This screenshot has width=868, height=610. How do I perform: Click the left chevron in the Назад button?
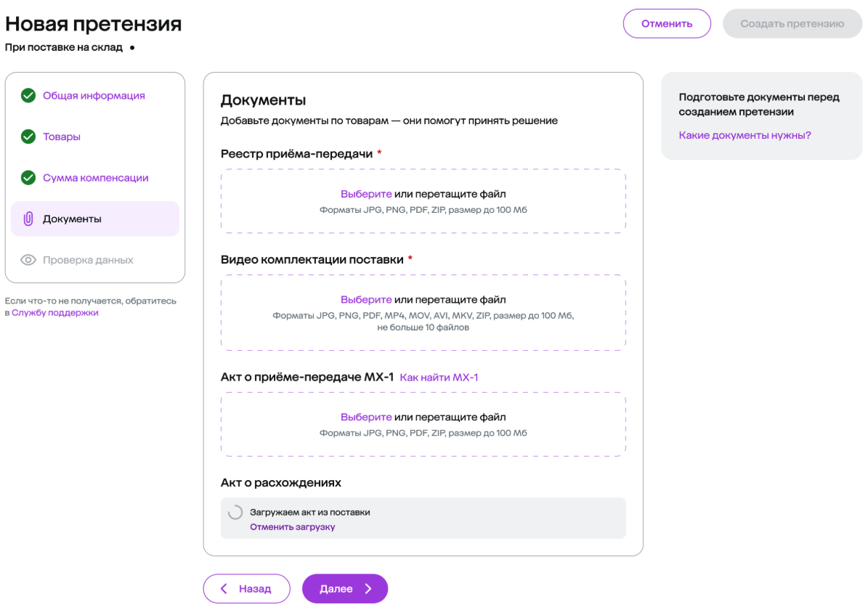(x=224, y=588)
